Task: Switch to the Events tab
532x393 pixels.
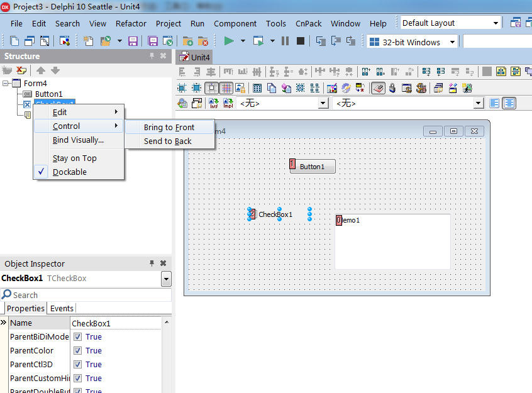Action: (x=62, y=308)
